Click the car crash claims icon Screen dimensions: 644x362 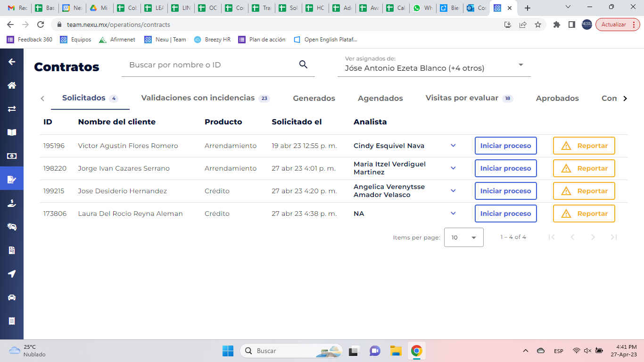12,227
